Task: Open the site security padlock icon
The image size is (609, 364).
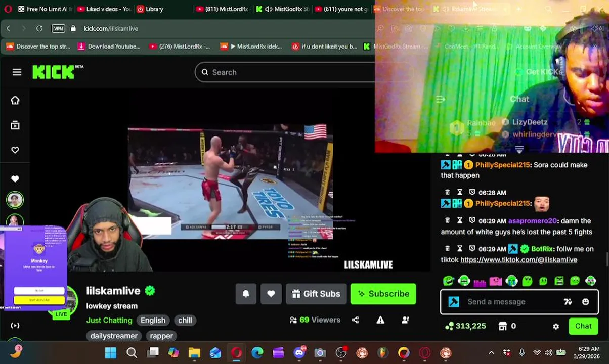Action: [x=73, y=28]
